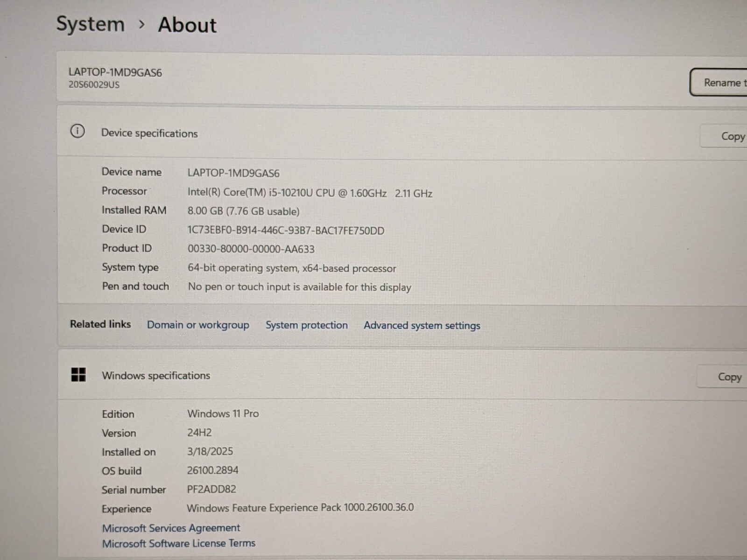Image resolution: width=747 pixels, height=560 pixels.
Task: Click the Processor label
Action: pyautogui.click(x=124, y=191)
